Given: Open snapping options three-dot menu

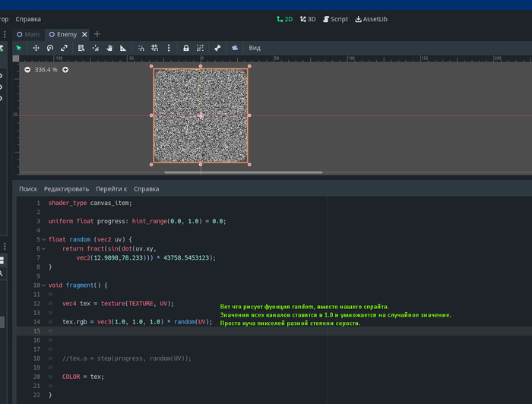Looking at the screenshot, I should [169, 48].
